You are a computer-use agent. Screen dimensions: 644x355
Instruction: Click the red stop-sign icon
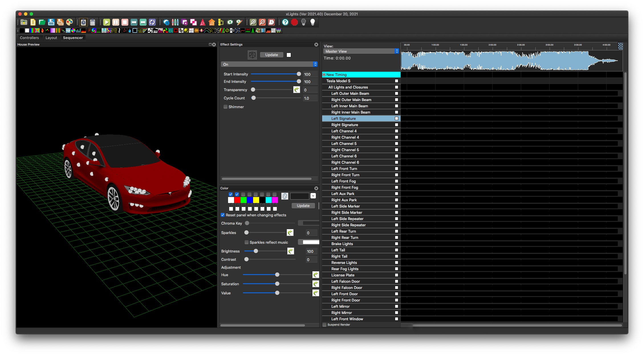(x=294, y=22)
